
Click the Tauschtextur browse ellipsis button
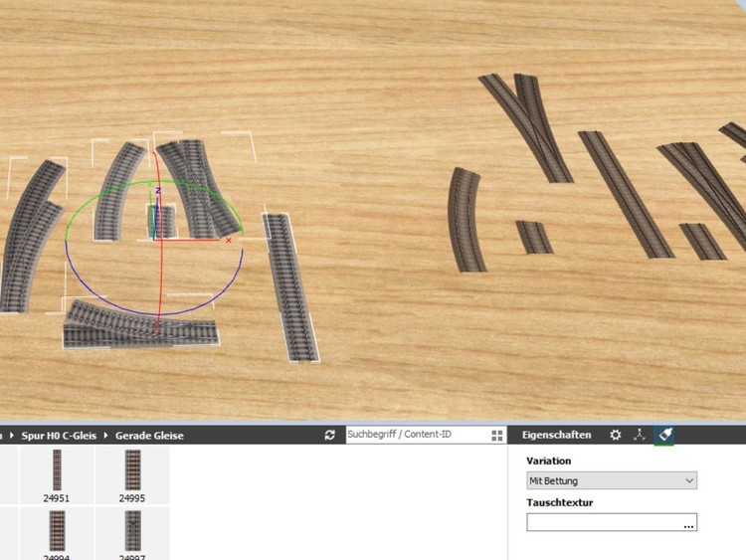click(688, 525)
